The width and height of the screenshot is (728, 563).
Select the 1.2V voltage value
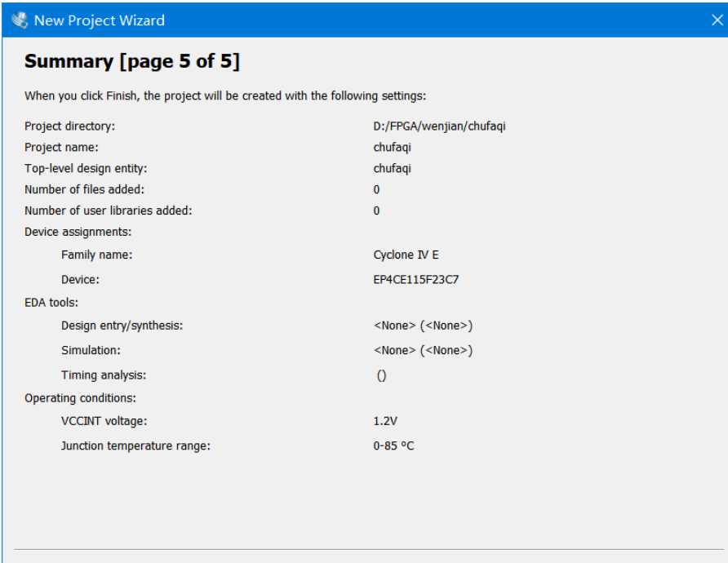385,421
